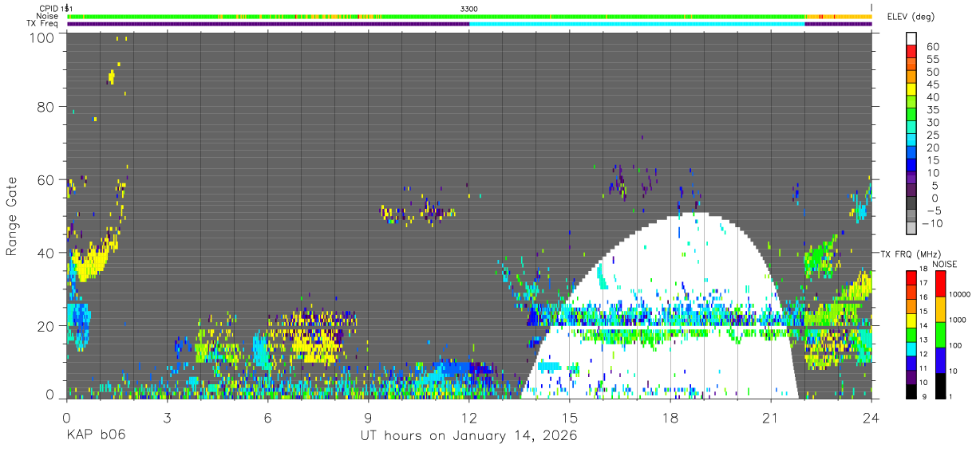Choose the ELEV bar swatch between 20 and 25
980x452 pixels.
pyautogui.click(x=911, y=141)
